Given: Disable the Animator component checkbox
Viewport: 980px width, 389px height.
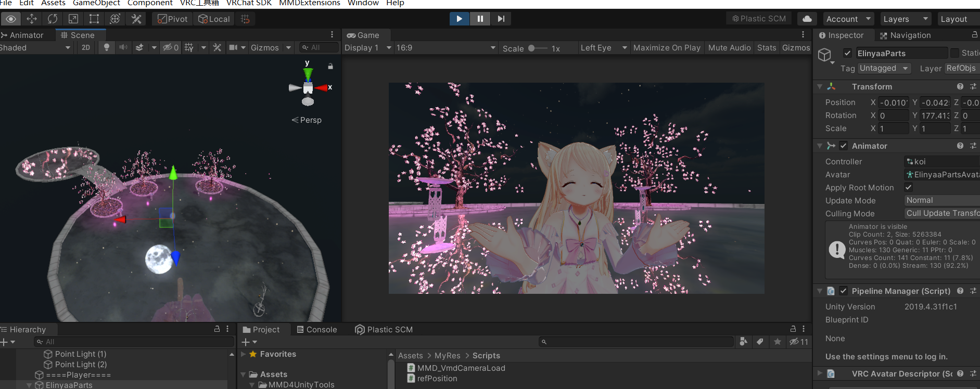Looking at the screenshot, I should tap(843, 146).
